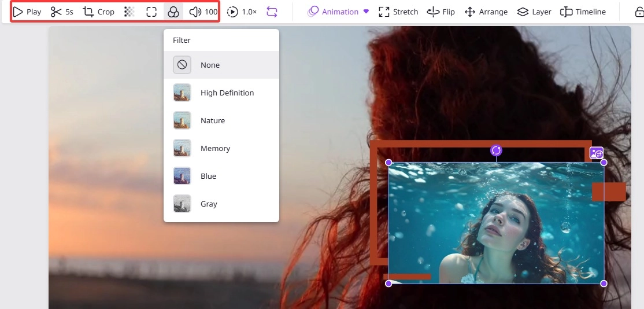The height and width of the screenshot is (309, 644).
Task: Choose the Blue filter
Action: pos(221,176)
